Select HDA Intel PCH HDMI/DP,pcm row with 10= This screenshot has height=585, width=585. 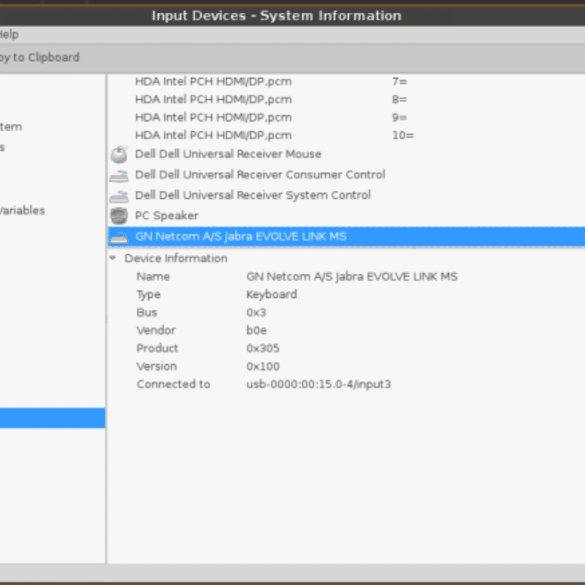(x=347, y=135)
